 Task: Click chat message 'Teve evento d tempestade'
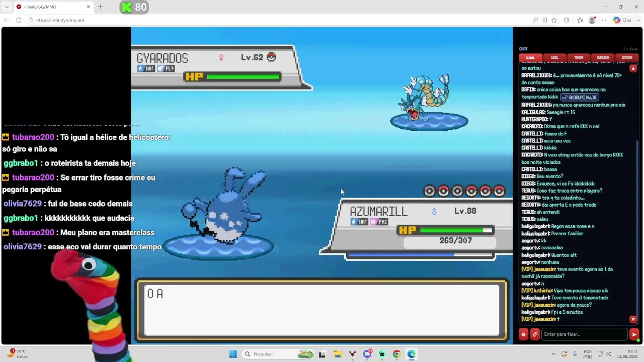point(580,298)
